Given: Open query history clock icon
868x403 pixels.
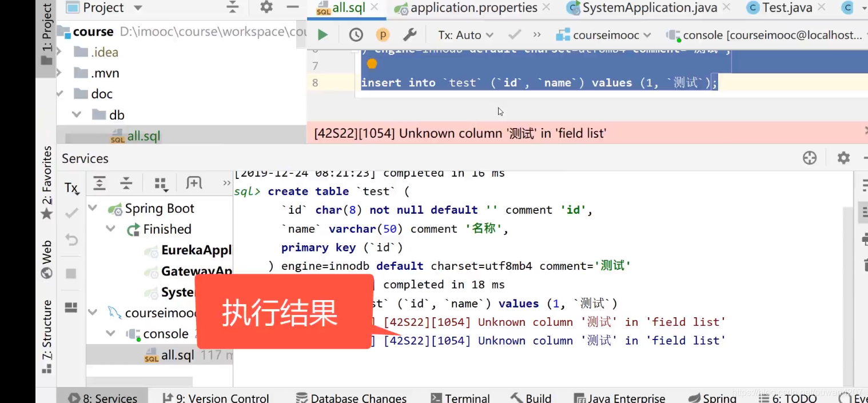Looking at the screenshot, I should click(x=356, y=35).
